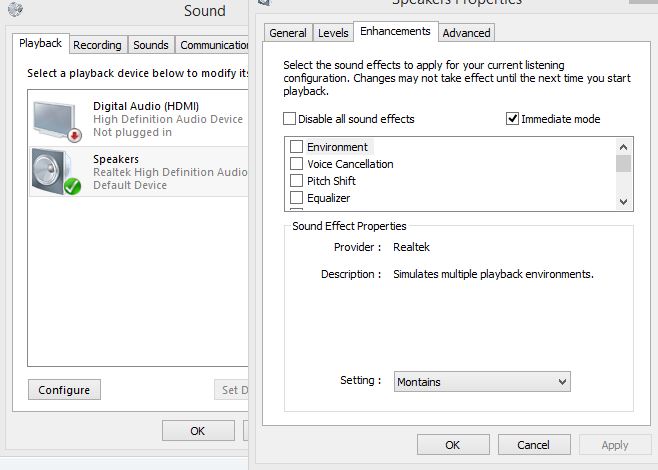Click effects list scroll down arrow
This screenshot has width=658, height=470.
pyautogui.click(x=623, y=201)
